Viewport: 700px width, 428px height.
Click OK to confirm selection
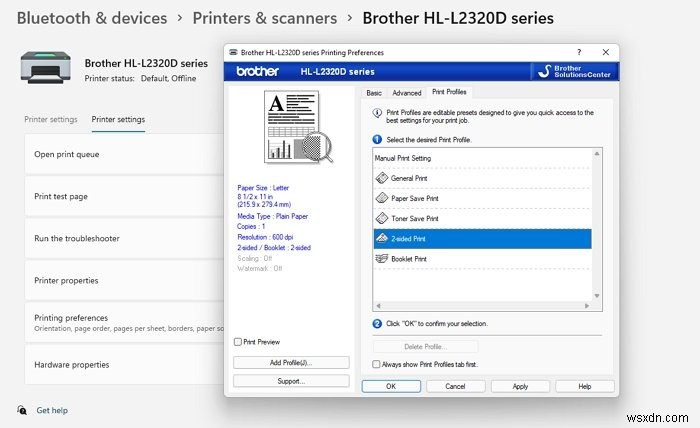[x=391, y=386]
